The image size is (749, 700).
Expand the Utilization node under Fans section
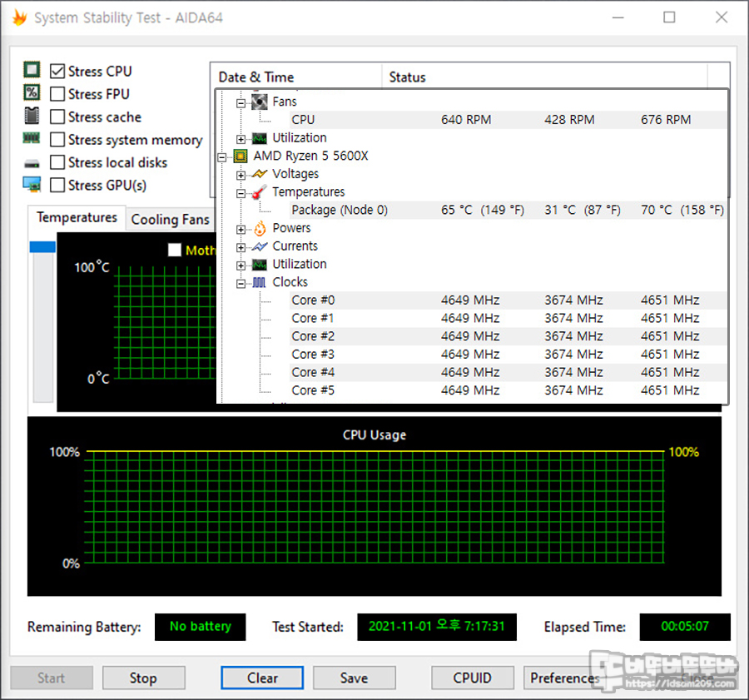coord(241,139)
